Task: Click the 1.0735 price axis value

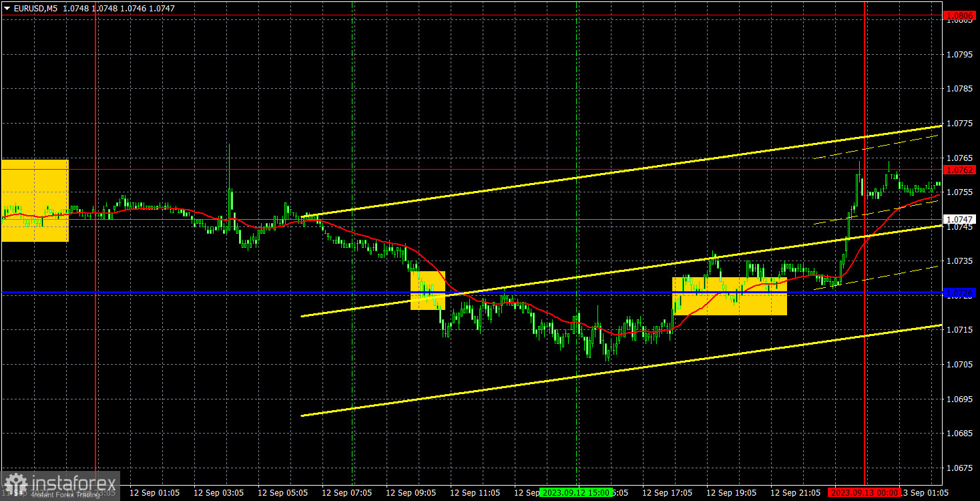Action: pos(959,261)
